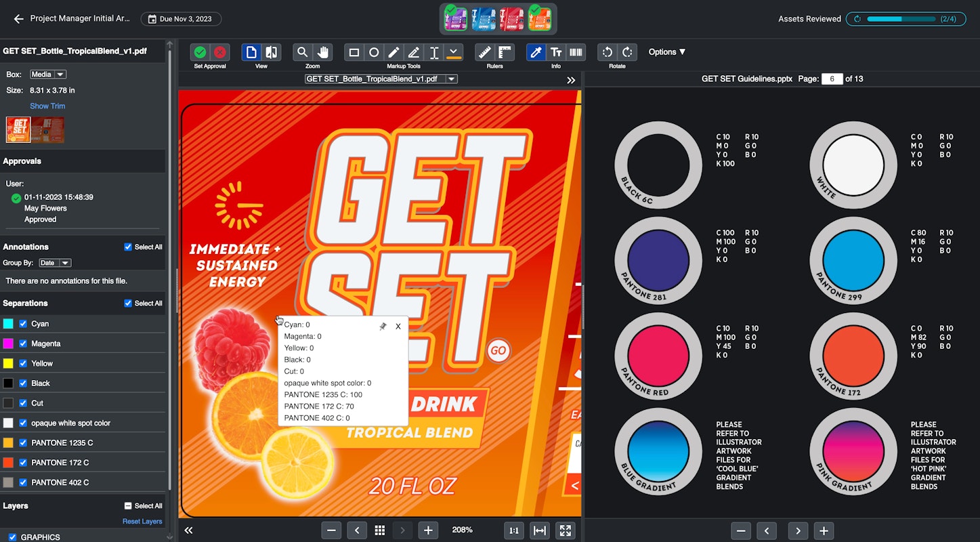Uncheck the Yellow separation

[23, 364]
